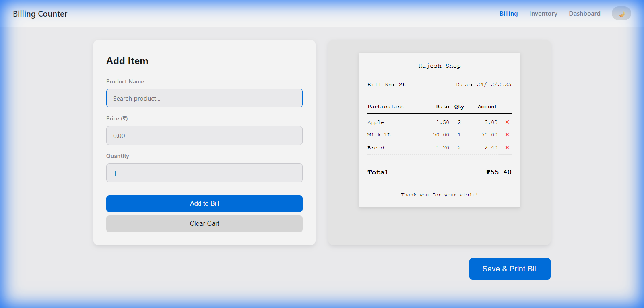The width and height of the screenshot is (644, 308).
Task: Select the Rajesh Shop receipt header
Action: click(440, 66)
